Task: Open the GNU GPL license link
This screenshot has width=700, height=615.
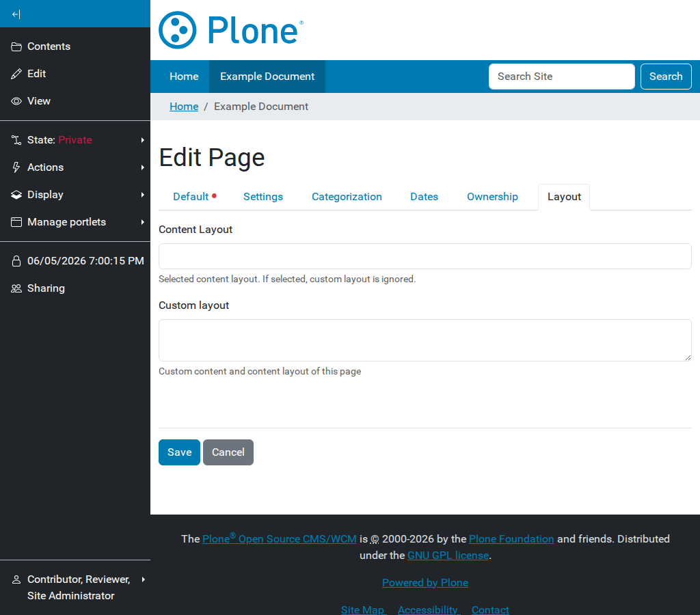Action: (448, 555)
